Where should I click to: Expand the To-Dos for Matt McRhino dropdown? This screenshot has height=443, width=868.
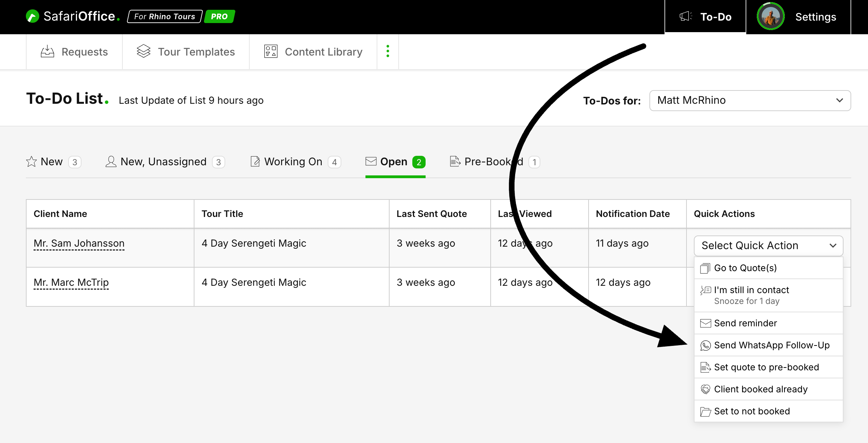750,101
